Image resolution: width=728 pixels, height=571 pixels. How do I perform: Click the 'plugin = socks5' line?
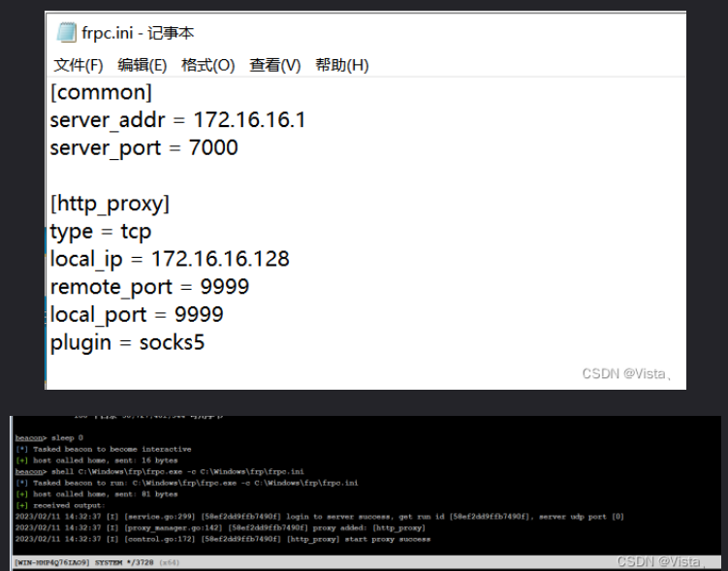pyautogui.click(x=127, y=342)
